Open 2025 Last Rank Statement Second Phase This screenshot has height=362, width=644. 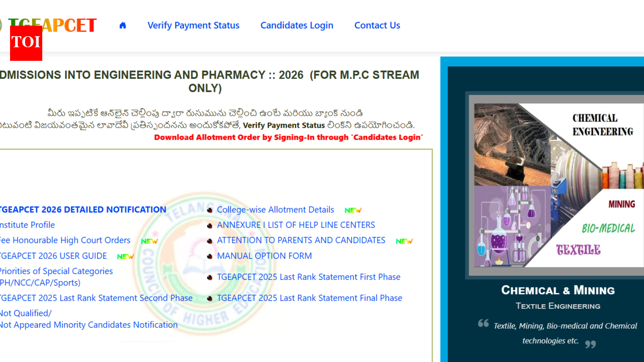(96, 298)
